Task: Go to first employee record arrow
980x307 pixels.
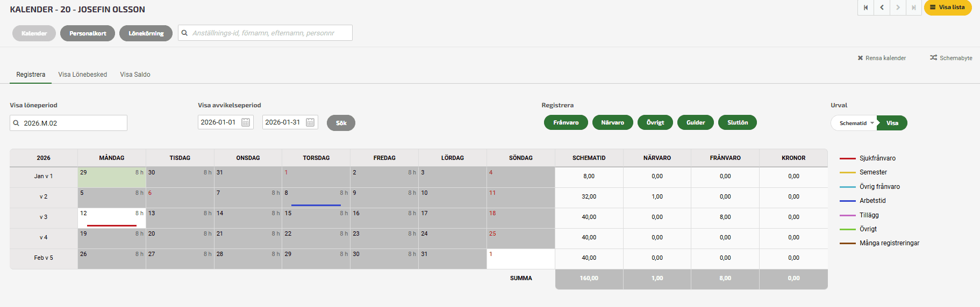Action: tap(865, 8)
